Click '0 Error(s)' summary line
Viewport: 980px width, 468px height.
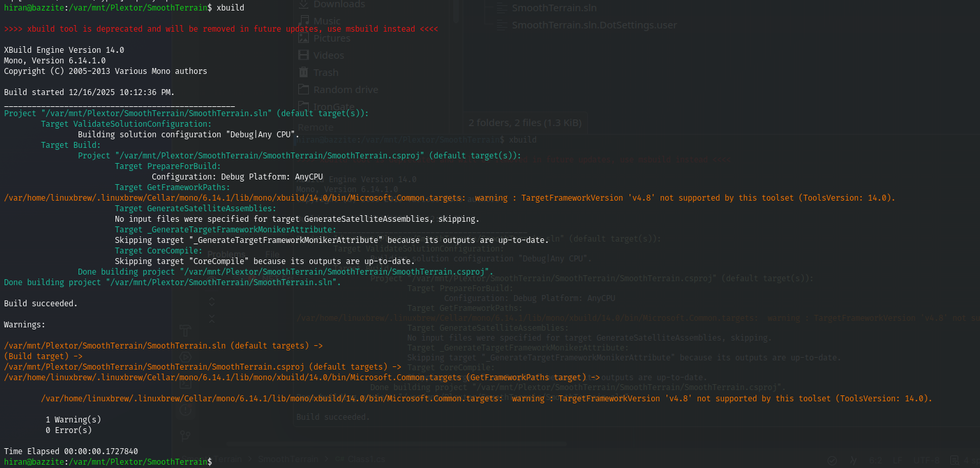(x=69, y=430)
